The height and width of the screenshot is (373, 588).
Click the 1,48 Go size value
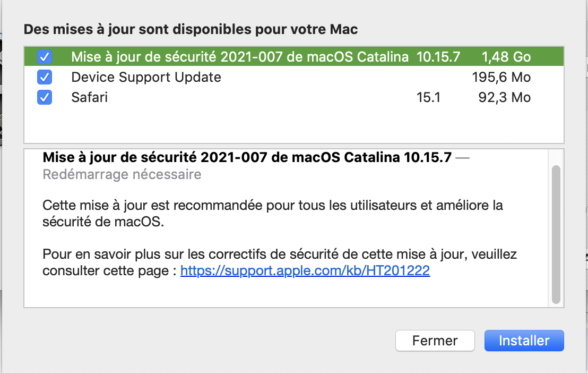click(506, 57)
